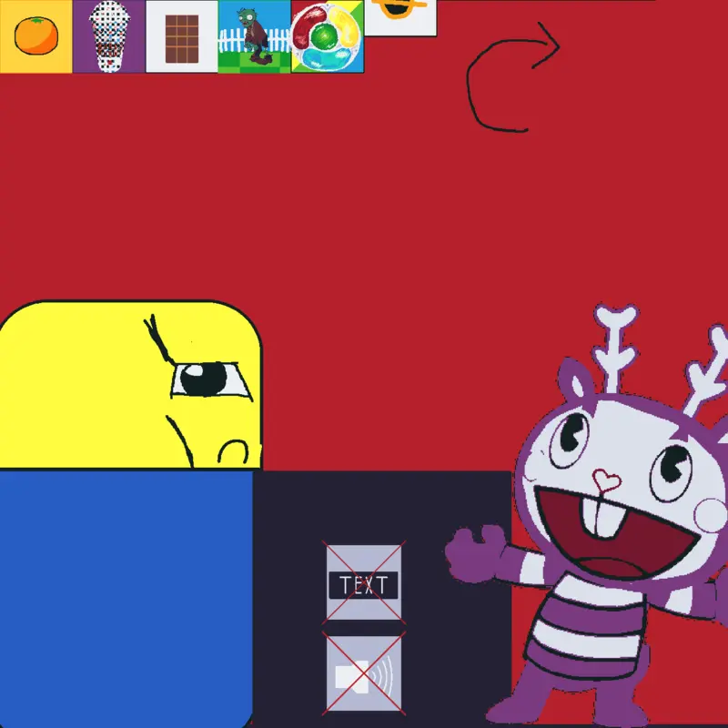Viewport: 728px width, 728px height.
Task: Pick the chocolate bar tile
Action: click(181, 36)
